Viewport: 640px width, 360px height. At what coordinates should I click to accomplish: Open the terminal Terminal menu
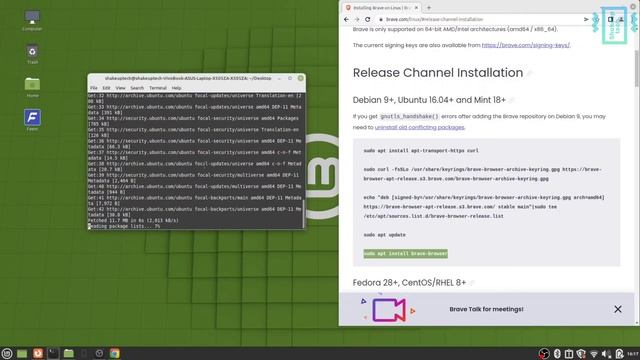158,88
